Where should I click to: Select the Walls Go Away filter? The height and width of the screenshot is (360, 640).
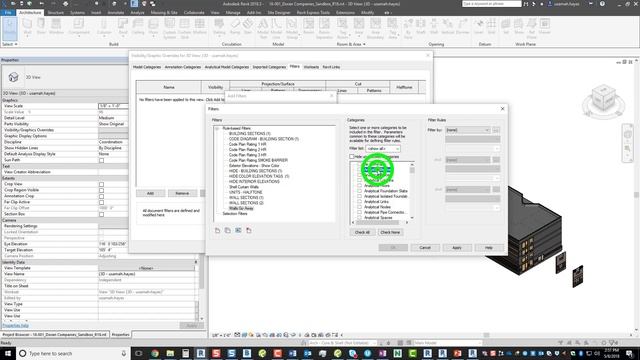coord(241,209)
